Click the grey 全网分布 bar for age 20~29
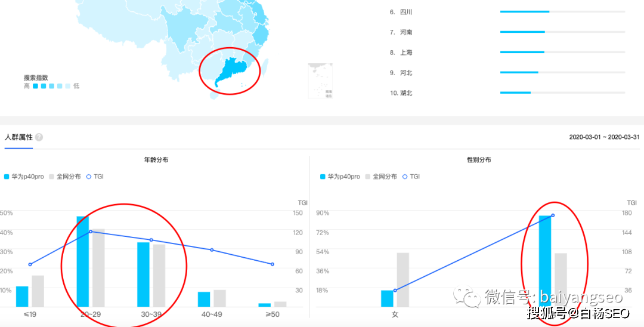The height and width of the screenshot is (327, 644). [98, 268]
